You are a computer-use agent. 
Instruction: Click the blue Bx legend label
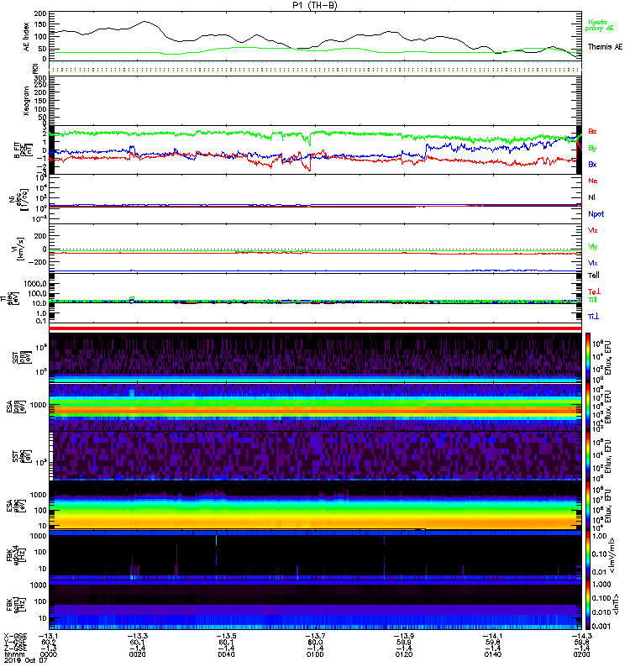click(592, 165)
